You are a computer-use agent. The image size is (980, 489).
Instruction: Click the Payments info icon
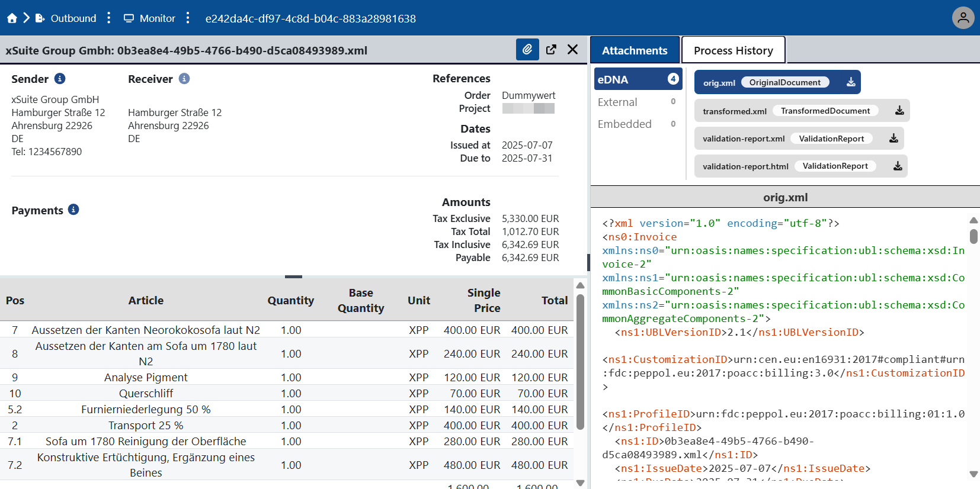click(x=73, y=210)
